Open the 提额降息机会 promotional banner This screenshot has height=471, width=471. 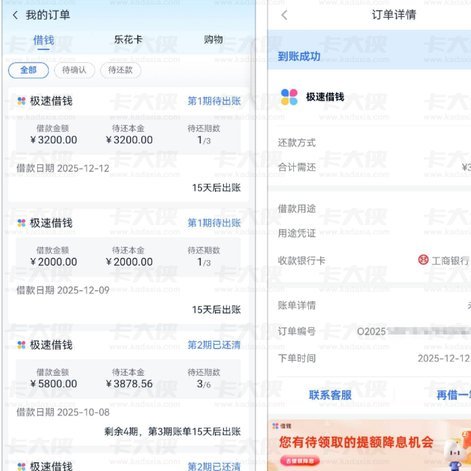(369, 445)
